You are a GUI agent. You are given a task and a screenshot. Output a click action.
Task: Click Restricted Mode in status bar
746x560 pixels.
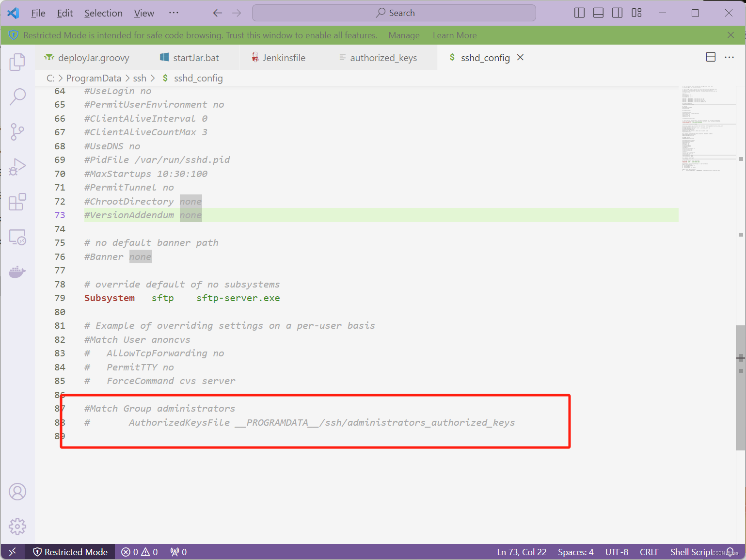pos(70,552)
